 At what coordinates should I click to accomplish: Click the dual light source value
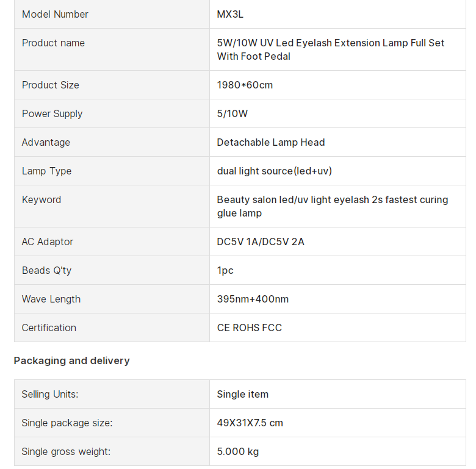pyautogui.click(x=275, y=171)
